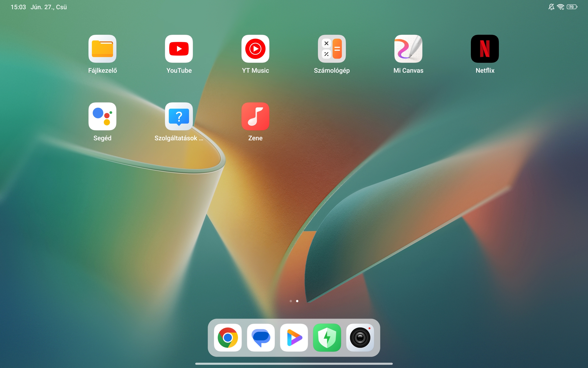Open the Netflix app
Image resolution: width=588 pixels, height=368 pixels.
click(x=485, y=49)
